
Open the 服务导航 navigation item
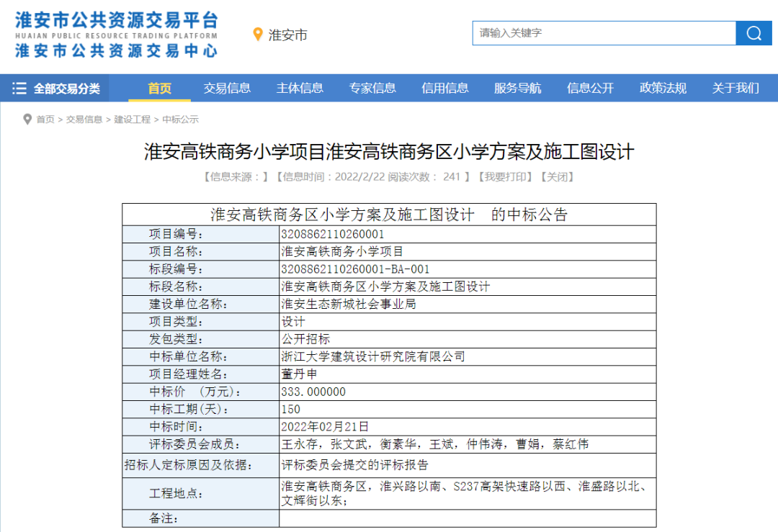(517, 89)
